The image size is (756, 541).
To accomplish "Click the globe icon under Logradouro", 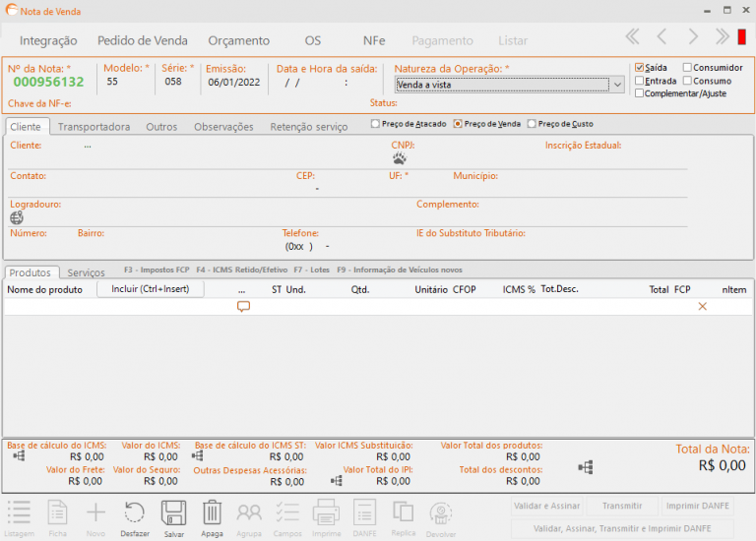I will [x=17, y=217].
